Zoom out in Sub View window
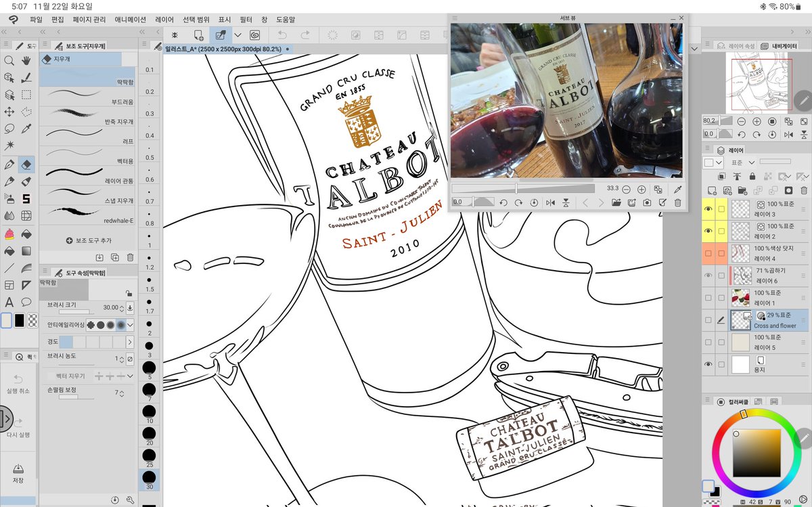812x507 pixels. click(627, 190)
